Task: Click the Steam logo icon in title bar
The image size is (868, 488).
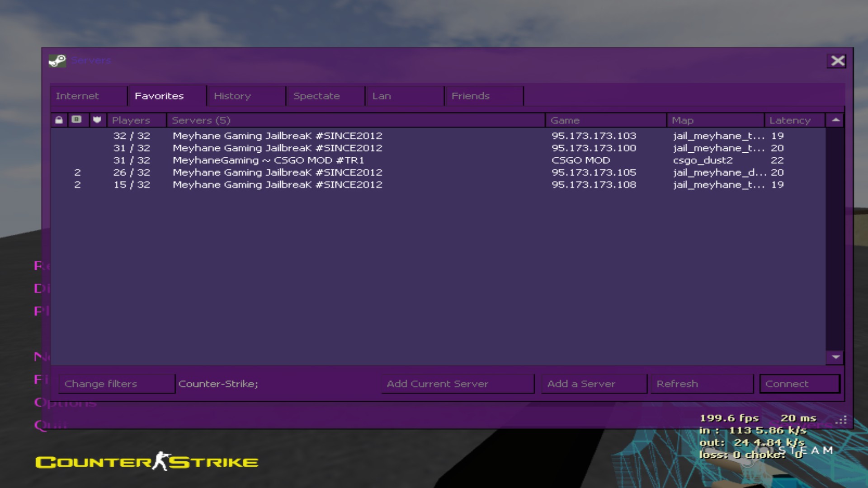Action: coord(57,61)
